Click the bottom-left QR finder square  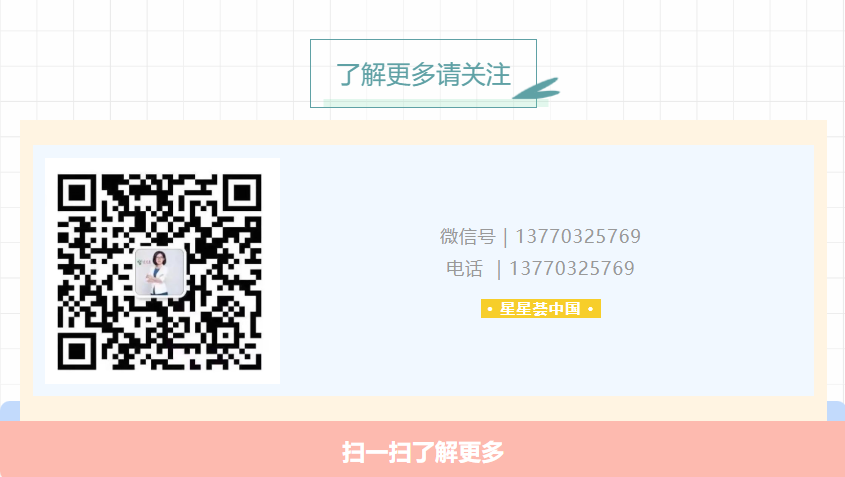click(77, 351)
